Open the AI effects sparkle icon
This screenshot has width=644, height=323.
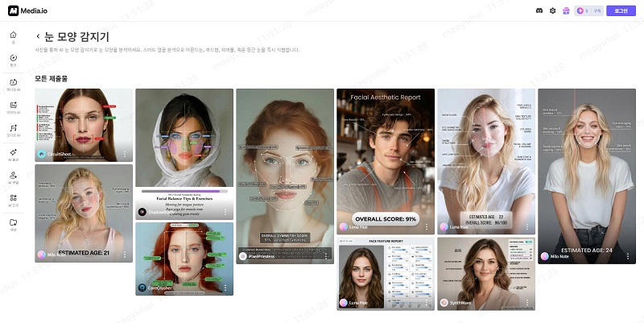click(x=13, y=153)
